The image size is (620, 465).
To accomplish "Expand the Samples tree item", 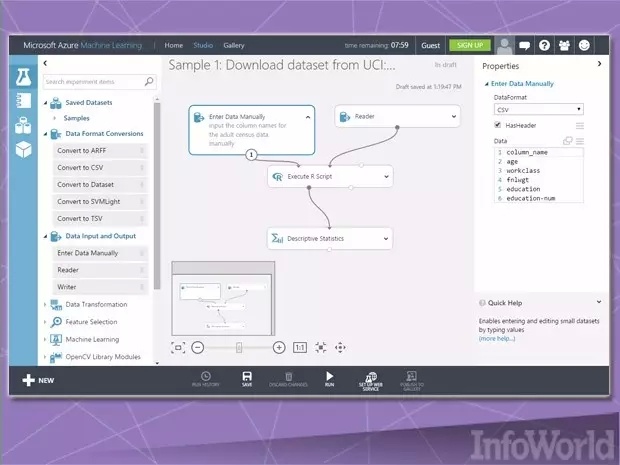I will (55, 118).
